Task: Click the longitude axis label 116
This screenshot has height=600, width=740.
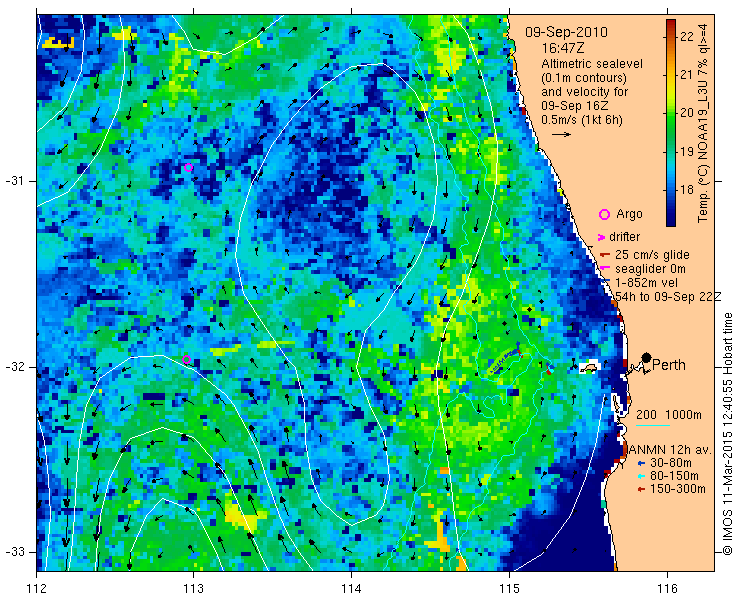Action: point(667,589)
